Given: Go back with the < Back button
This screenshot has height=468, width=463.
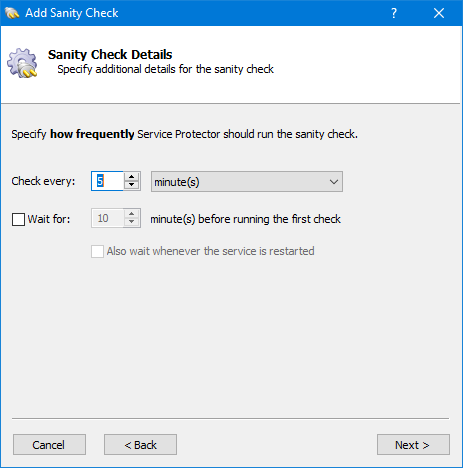Looking at the screenshot, I should point(140,444).
